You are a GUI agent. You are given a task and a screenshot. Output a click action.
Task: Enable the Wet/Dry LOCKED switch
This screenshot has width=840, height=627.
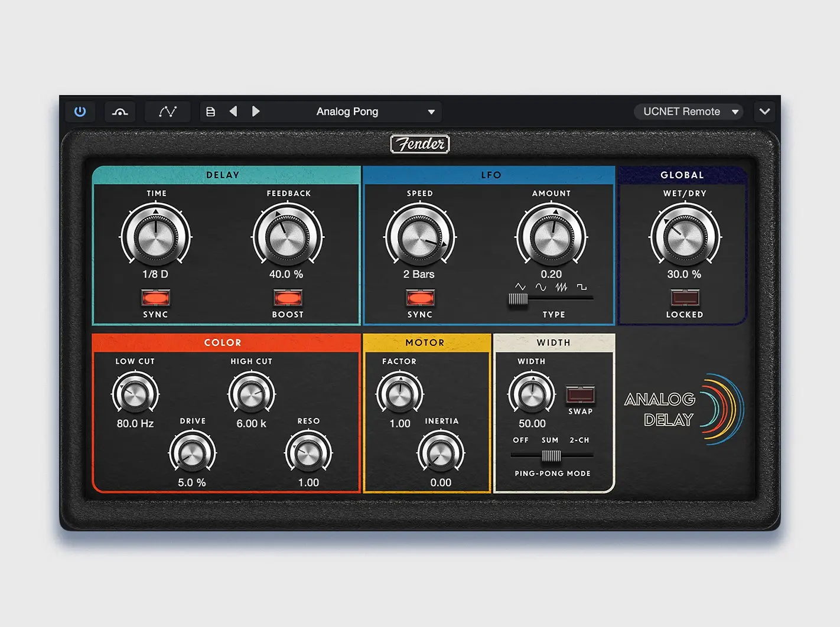pos(685,298)
